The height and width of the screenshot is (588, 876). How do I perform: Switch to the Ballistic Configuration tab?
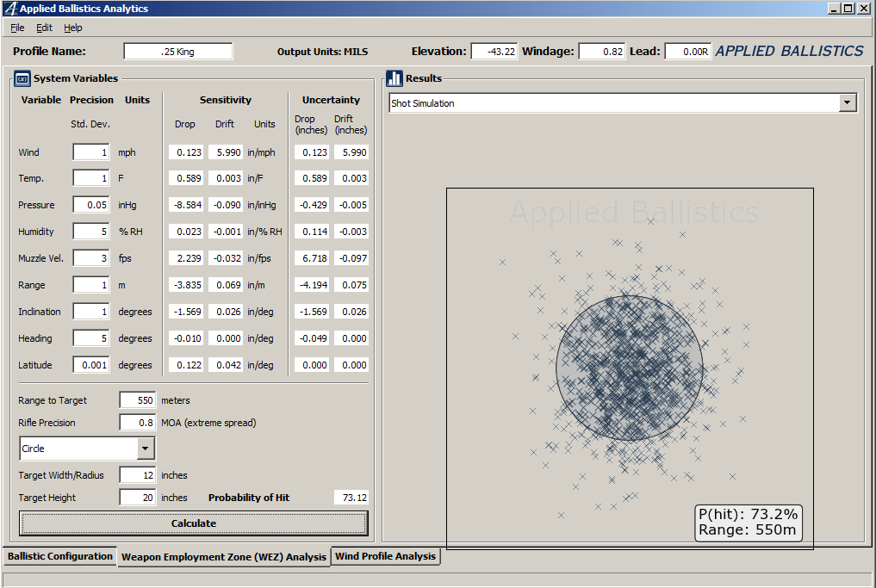point(59,556)
